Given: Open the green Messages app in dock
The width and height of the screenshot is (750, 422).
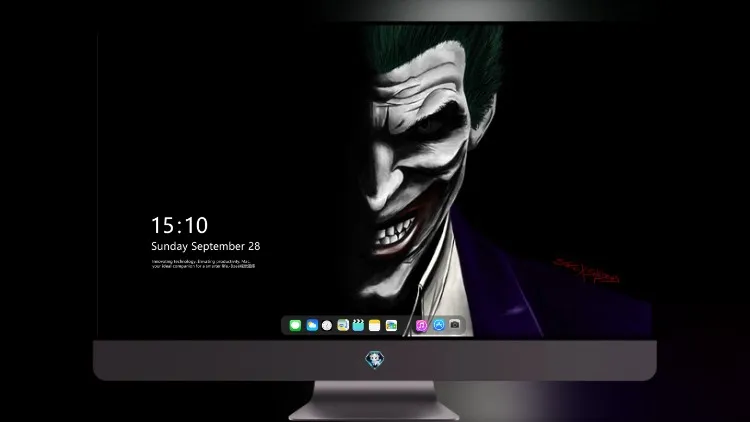Looking at the screenshot, I should (295, 326).
